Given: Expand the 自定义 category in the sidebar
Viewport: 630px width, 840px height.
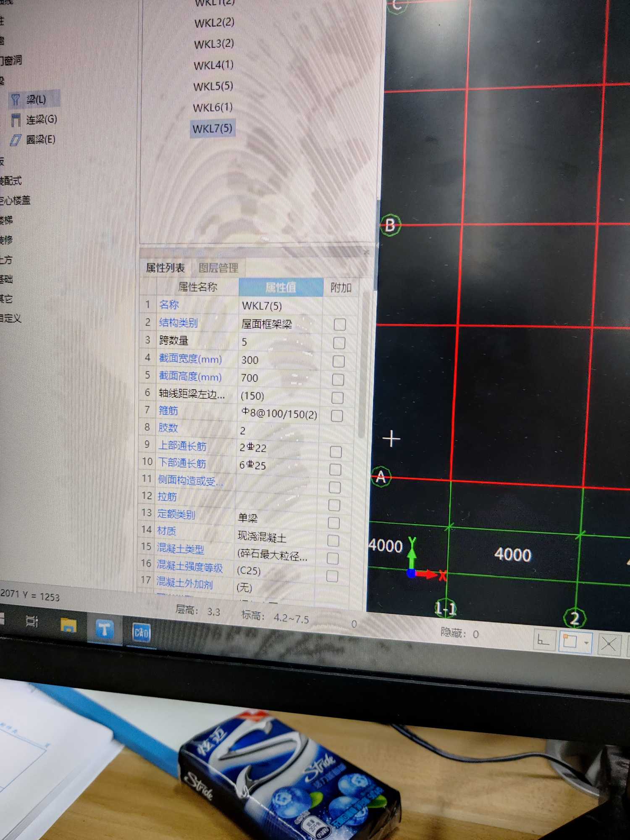Looking at the screenshot, I should [10, 318].
